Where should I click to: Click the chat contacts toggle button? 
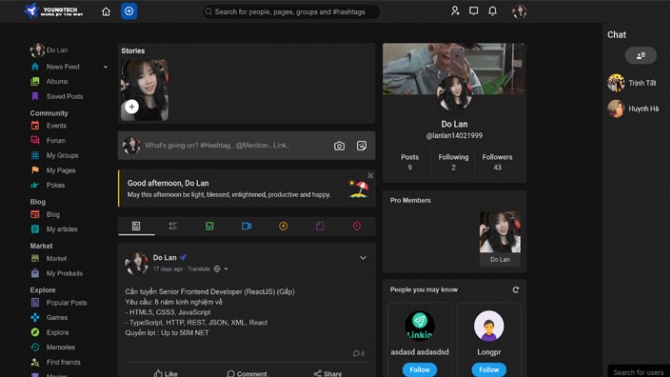point(641,56)
